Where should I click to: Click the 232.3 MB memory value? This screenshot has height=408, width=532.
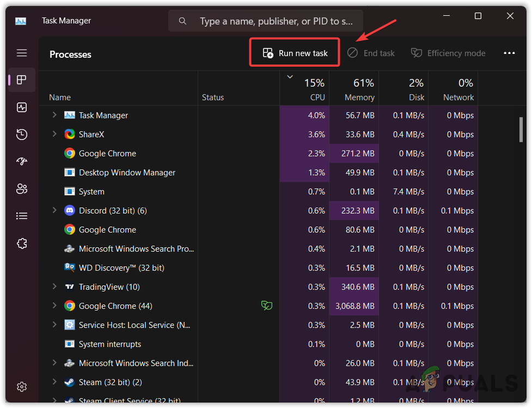coord(358,211)
